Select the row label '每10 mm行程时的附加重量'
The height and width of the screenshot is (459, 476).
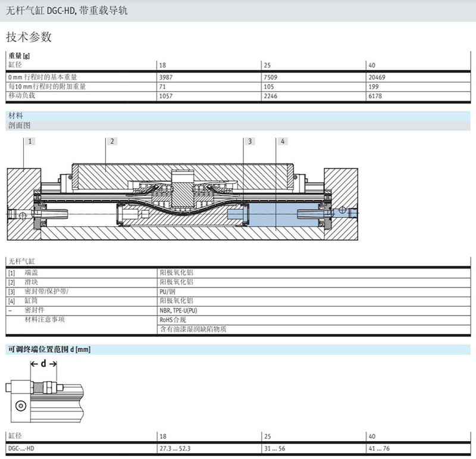coord(47,86)
